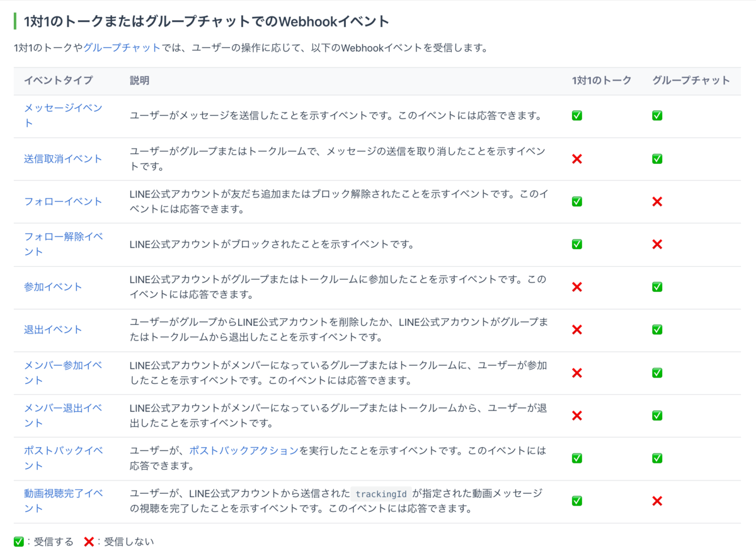Image resolution: width=756 pixels, height=558 pixels.
Task: Open the 参加イベント link
Action: [x=53, y=287]
